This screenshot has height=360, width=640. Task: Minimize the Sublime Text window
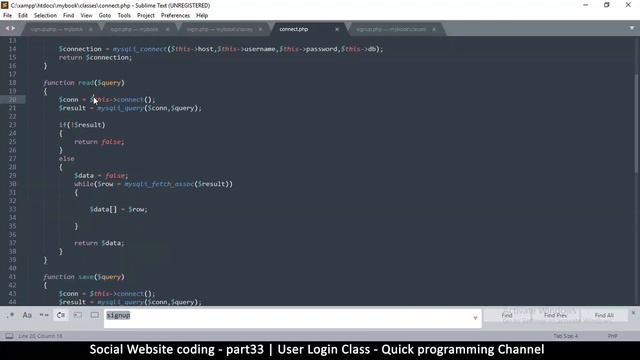point(586,5)
